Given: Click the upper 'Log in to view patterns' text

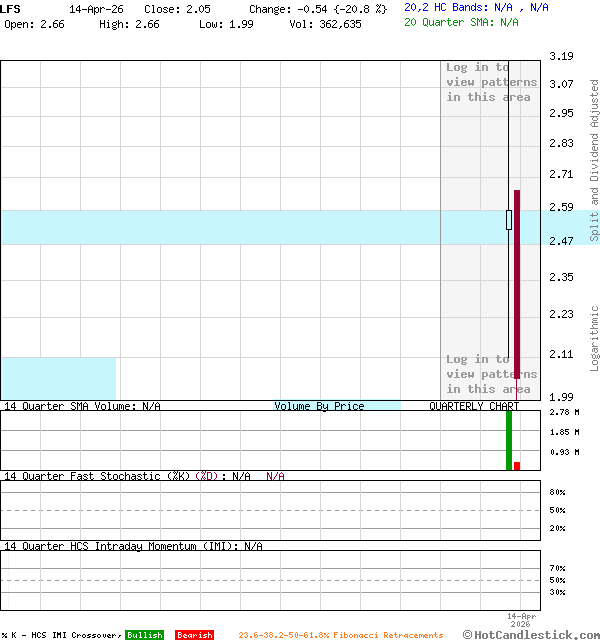Looking at the screenshot, I should click(491, 82).
